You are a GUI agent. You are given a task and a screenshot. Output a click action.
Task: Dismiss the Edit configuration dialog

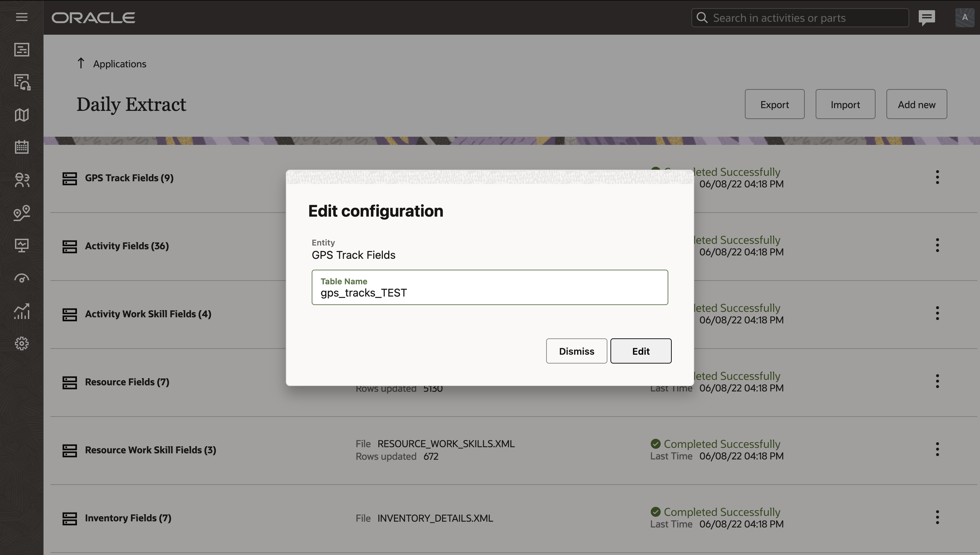(x=576, y=351)
